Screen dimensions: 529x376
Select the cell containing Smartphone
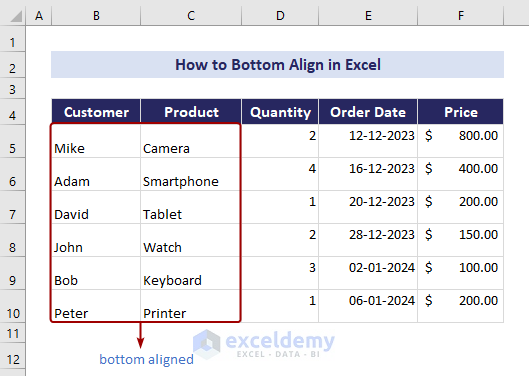[191, 174]
